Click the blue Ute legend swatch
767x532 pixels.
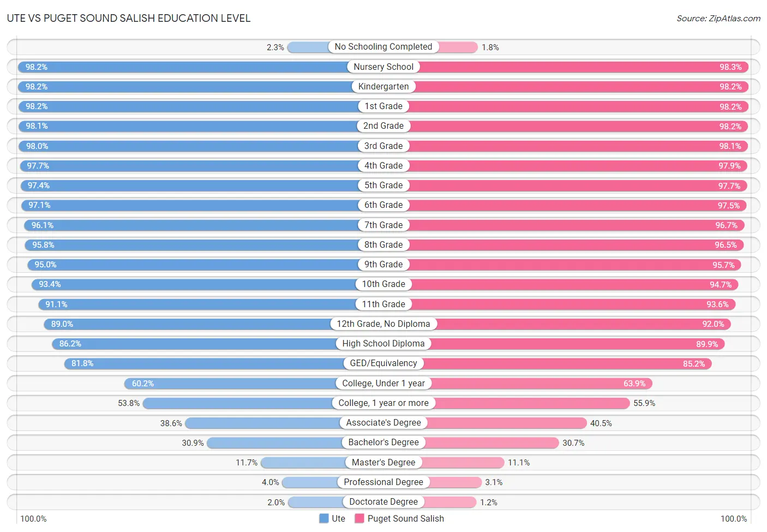[324, 518]
